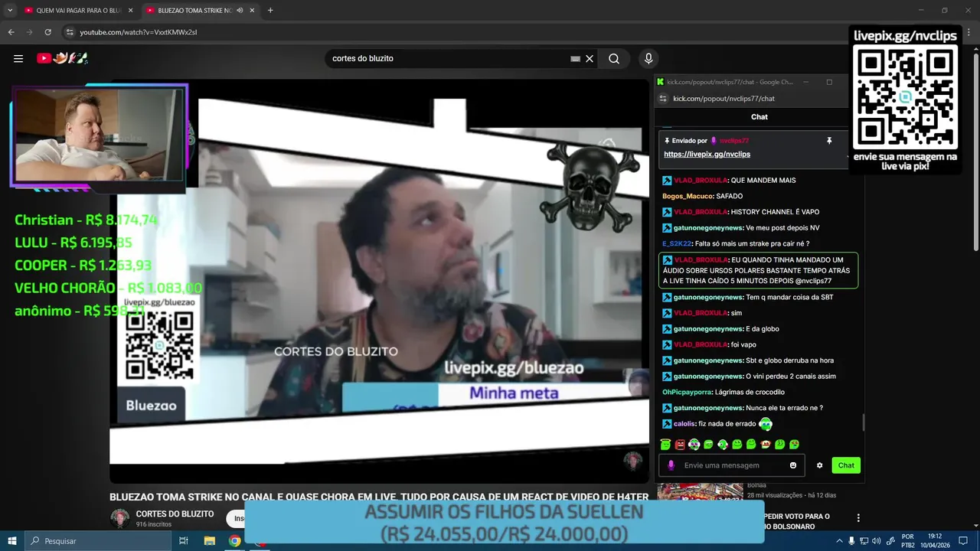980x551 pixels.
Task: Unpin the pinned chat message
Action: coord(828,141)
